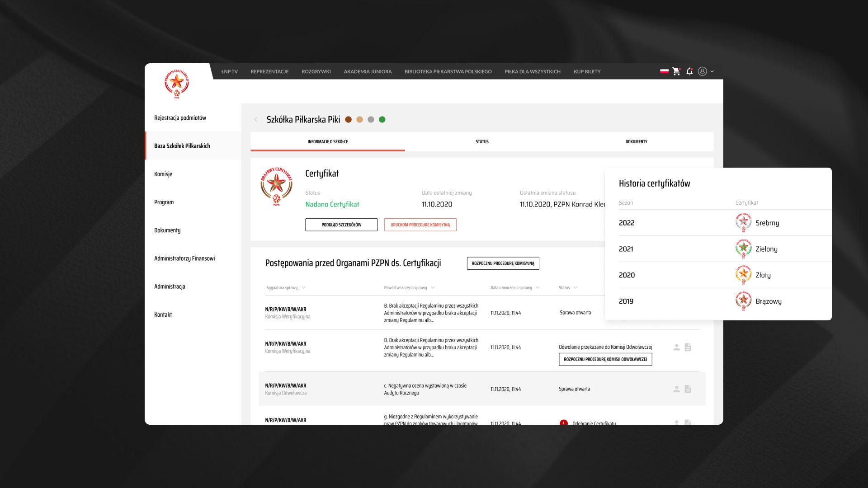Screen dimensions: 868x488
Task: Click the Brązowy certificate badge for 2019
Action: click(x=743, y=301)
